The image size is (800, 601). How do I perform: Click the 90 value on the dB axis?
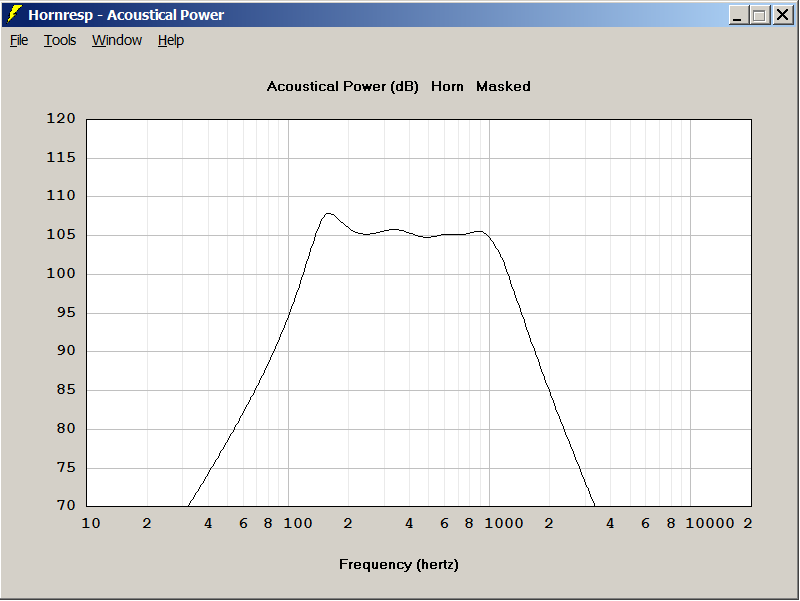click(66, 350)
